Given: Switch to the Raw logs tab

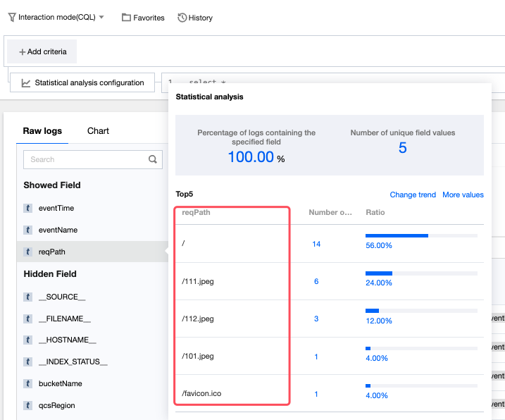Looking at the screenshot, I should [42, 131].
